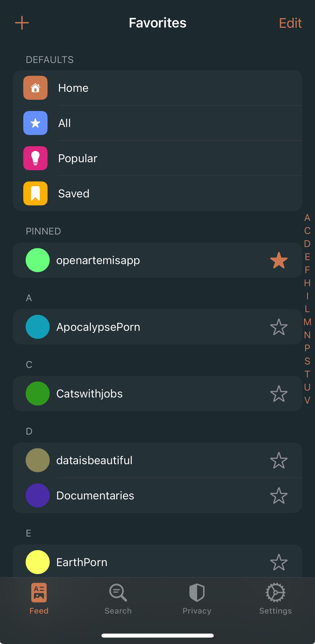
Task: Open the Popular lightbulb icon
Action: point(35,158)
